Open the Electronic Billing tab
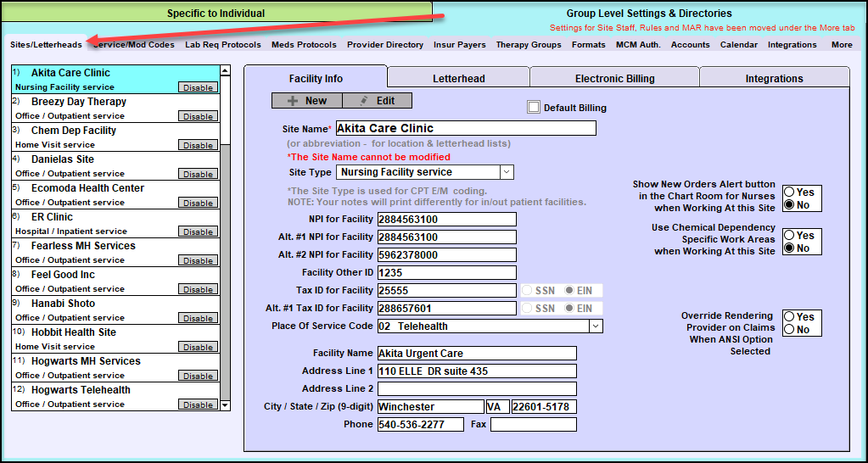The width and height of the screenshot is (868, 463). pyautogui.click(x=614, y=79)
